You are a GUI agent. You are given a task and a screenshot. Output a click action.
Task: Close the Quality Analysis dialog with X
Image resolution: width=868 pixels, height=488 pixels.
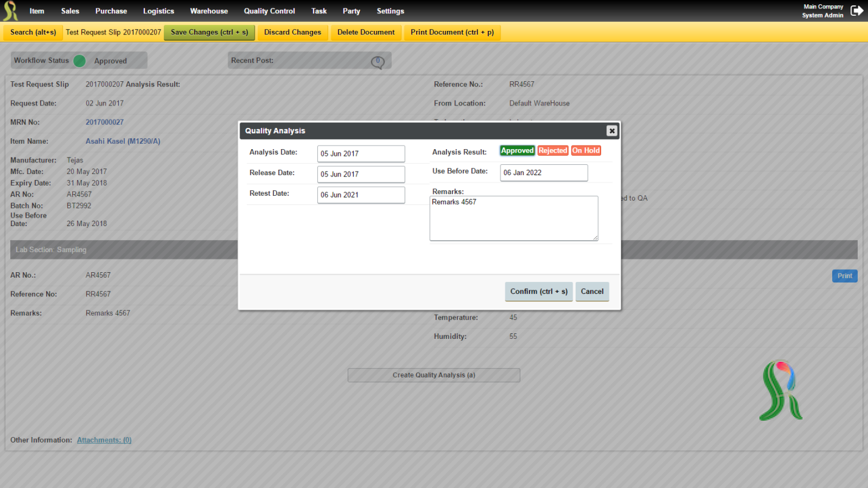(612, 130)
